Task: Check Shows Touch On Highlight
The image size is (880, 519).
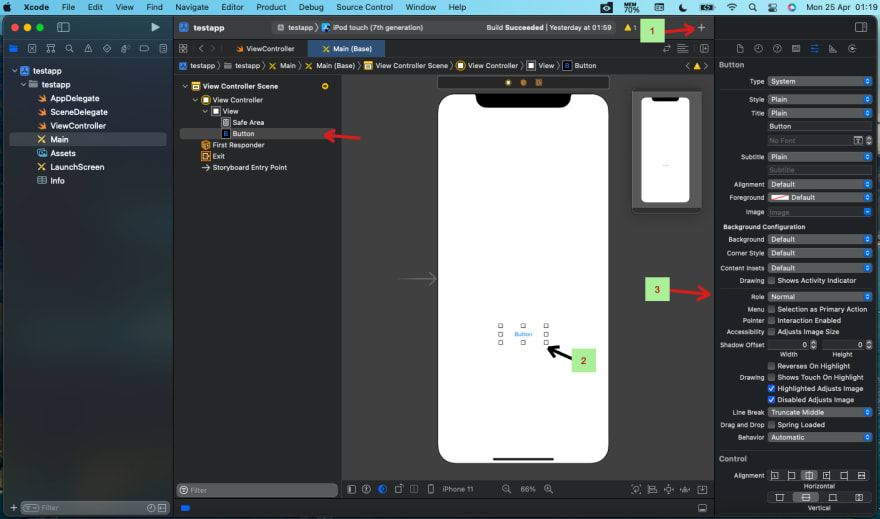Action: click(x=771, y=377)
